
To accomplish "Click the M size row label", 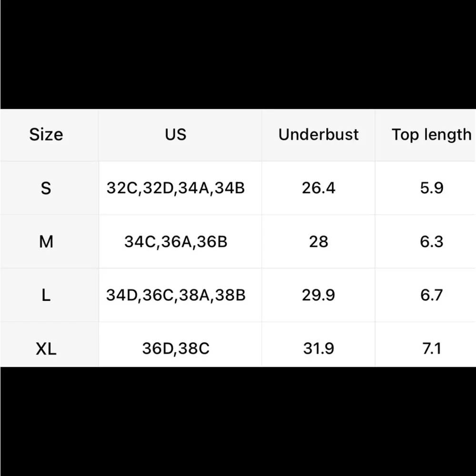I will point(46,242).
